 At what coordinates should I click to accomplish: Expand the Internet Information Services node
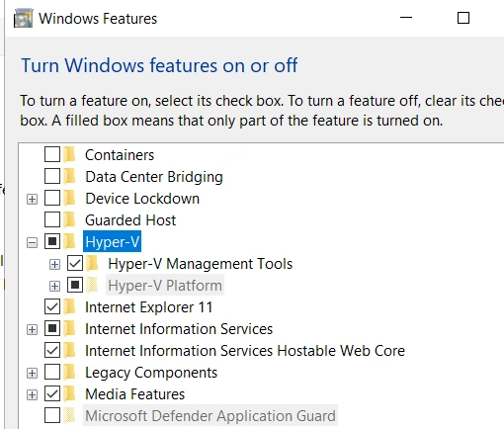click(x=32, y=330)
